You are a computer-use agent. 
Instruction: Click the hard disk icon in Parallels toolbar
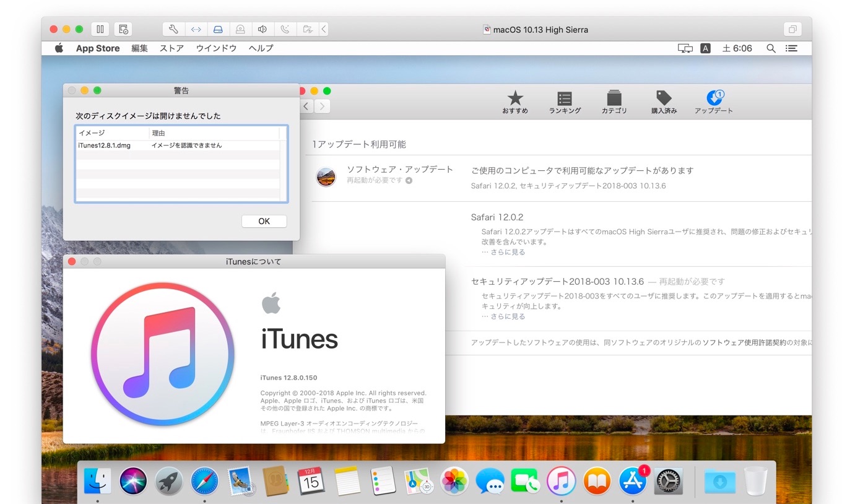point(218,29)
